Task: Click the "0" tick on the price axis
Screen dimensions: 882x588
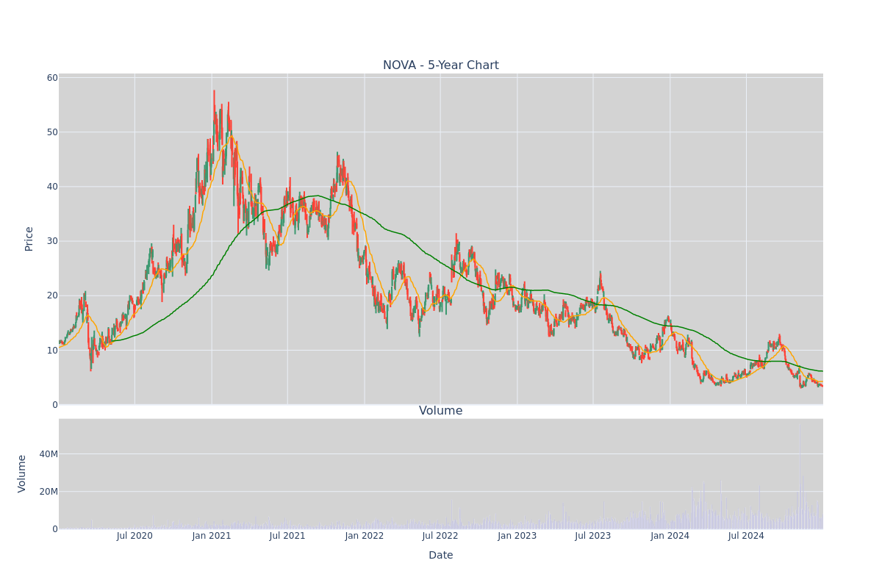Action: click(x=55, y=404)
